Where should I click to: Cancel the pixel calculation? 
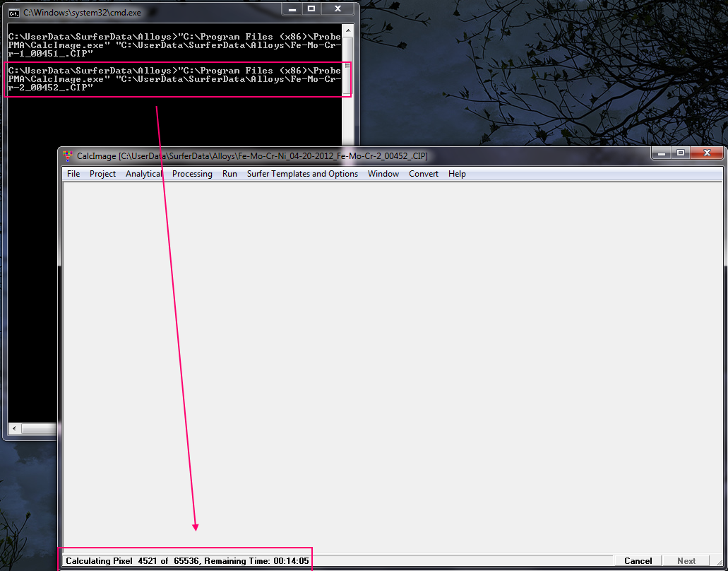click(638, 561)
